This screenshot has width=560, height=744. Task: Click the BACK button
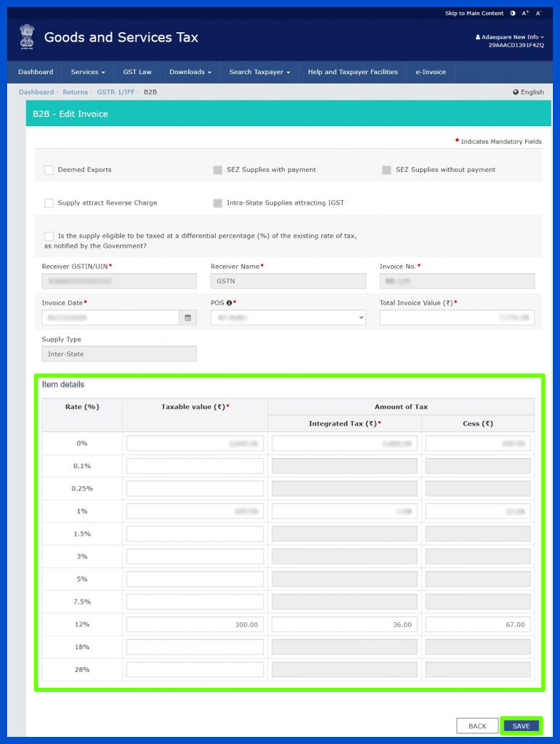(477, 726)
